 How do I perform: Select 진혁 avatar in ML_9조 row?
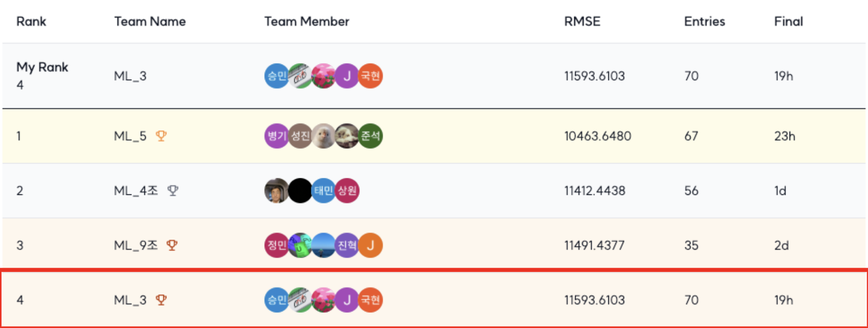pos(347,245)
